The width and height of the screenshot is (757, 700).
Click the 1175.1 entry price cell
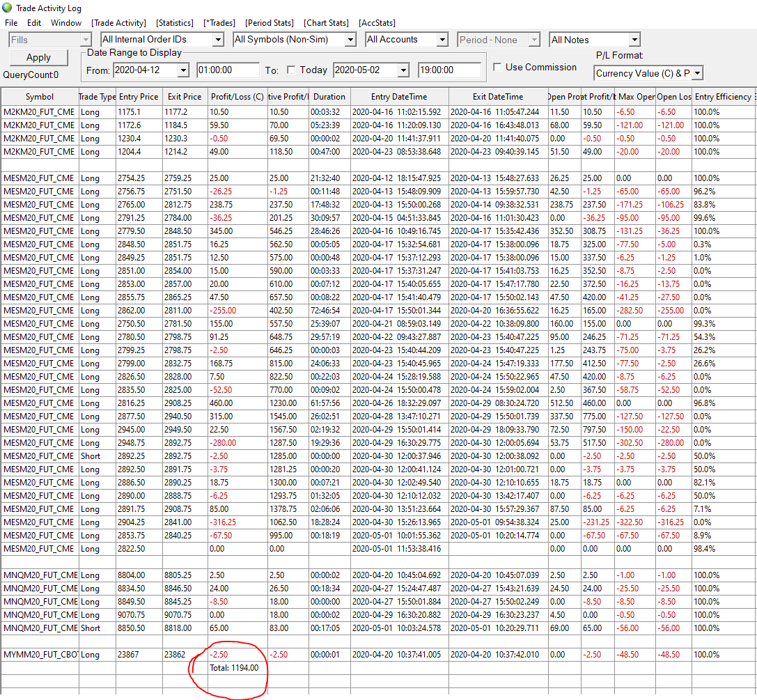click(x=139, y=112)
